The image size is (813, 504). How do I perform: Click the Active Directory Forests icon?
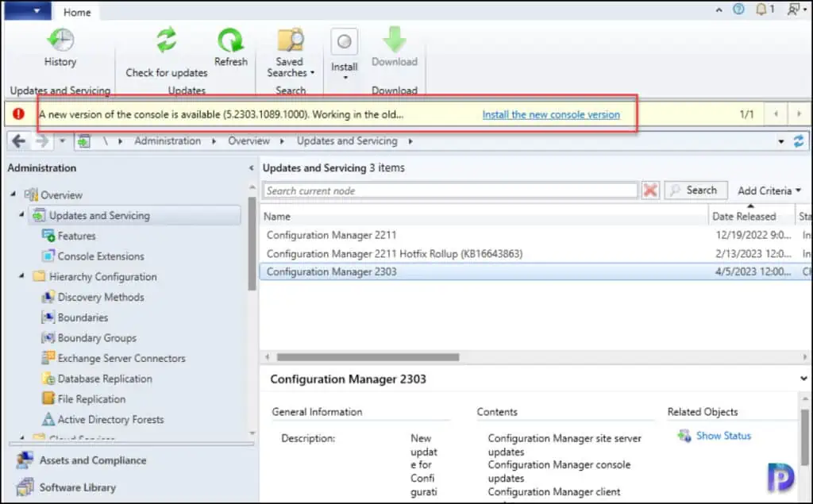point(48,419)
